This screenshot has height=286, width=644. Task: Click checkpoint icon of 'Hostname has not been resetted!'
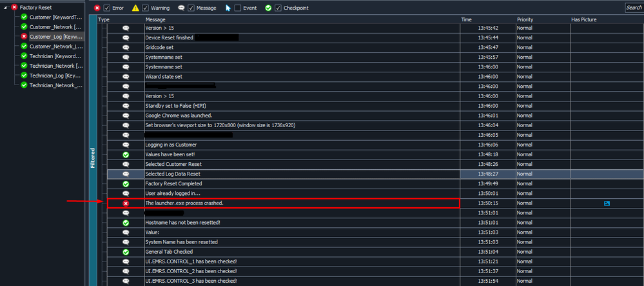(126, 223)
